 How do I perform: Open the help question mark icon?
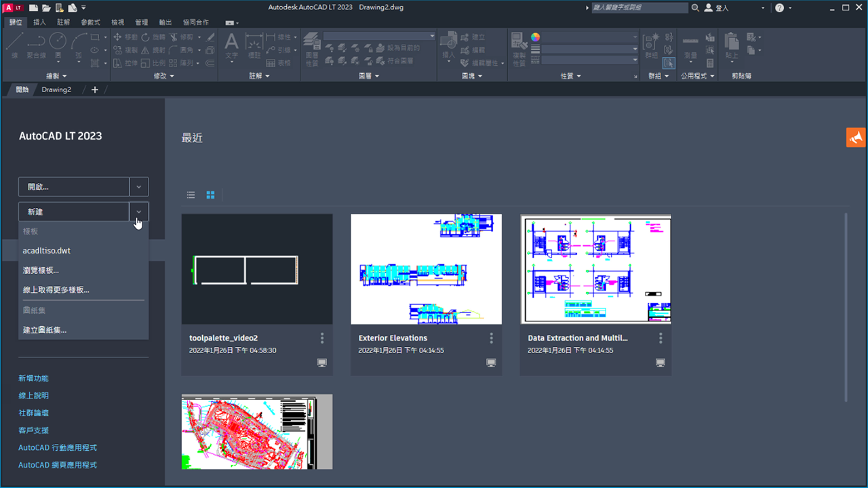(x=779, y=8)
